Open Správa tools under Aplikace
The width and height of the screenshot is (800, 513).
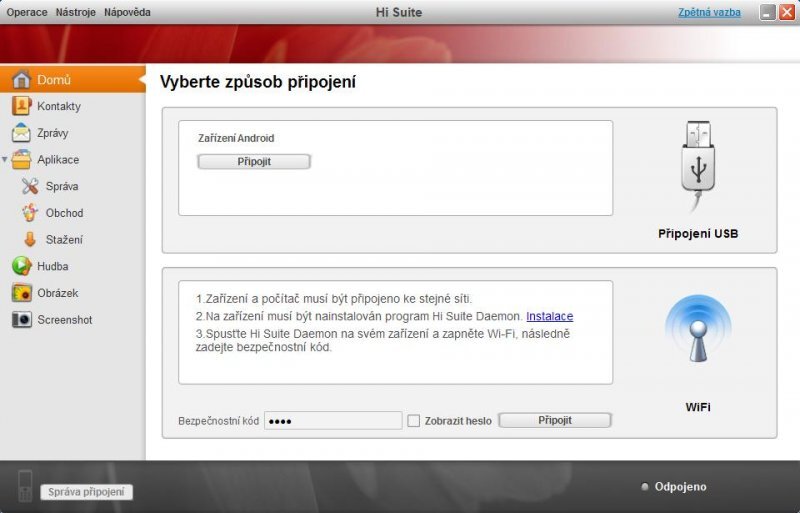point(61,186)
